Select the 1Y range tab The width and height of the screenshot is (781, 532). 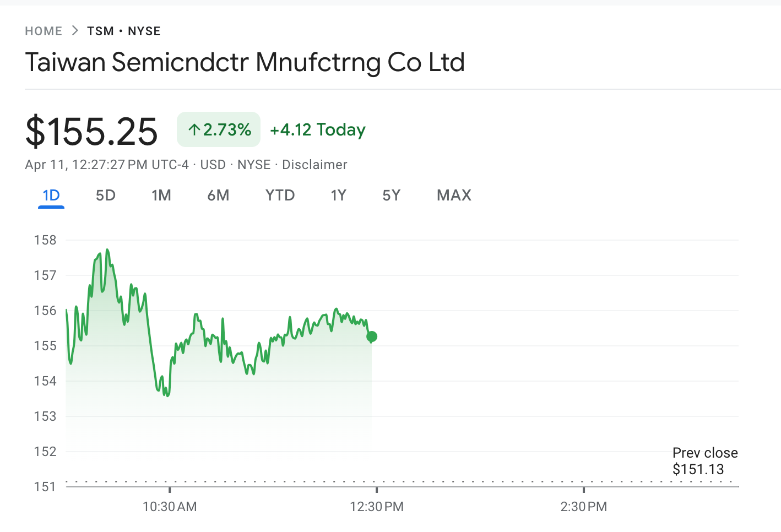coord(338,196)
